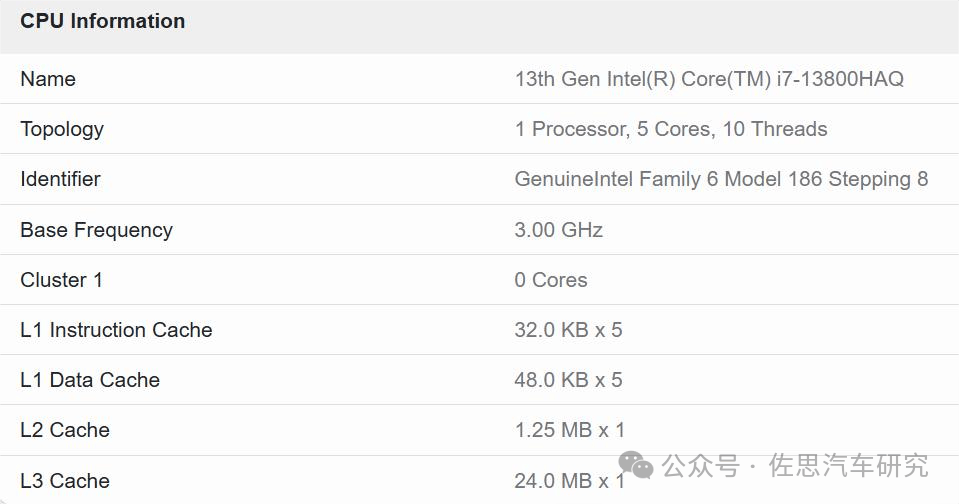959x504 pixels.
Task: Click the 公众号 · 佐思汽车研究 watermark text
Action: click(x=795, y=466)
